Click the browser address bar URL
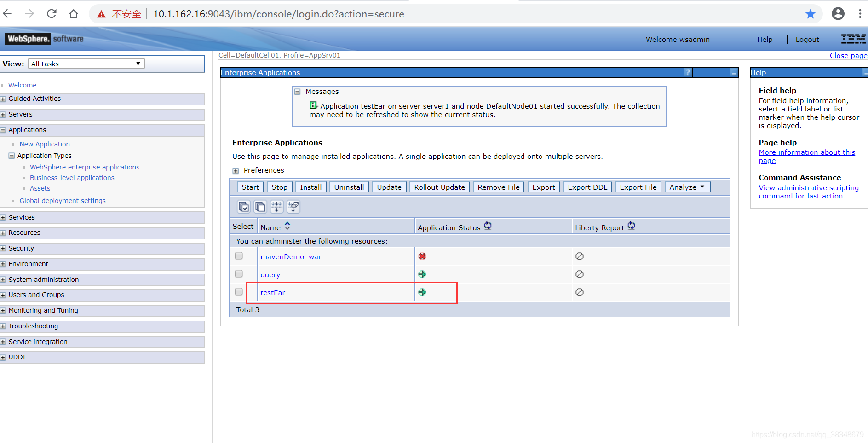The height and width of the screenshot is (443, 868). pos(278,14)
